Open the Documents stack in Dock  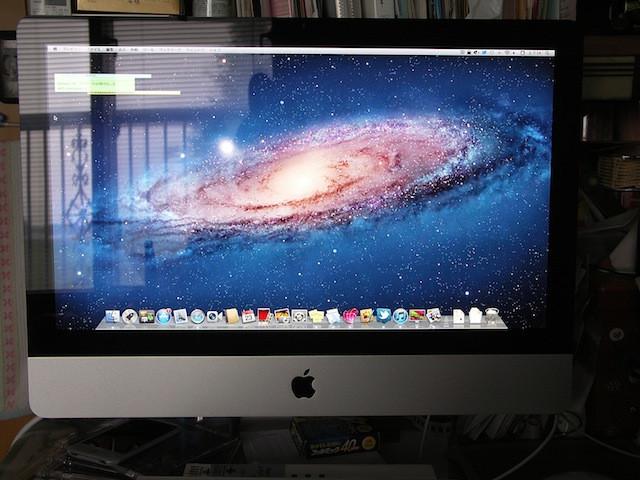tap(458, 316)
